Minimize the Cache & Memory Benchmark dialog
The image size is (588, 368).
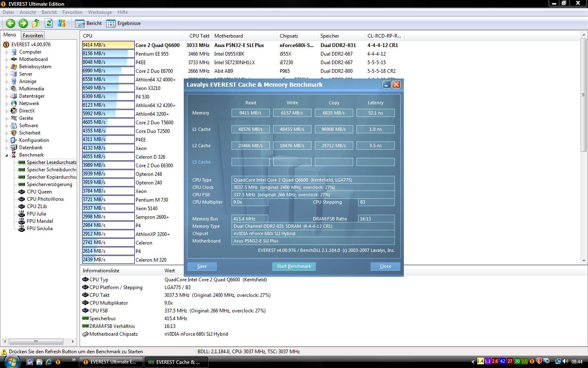[387, 85]
